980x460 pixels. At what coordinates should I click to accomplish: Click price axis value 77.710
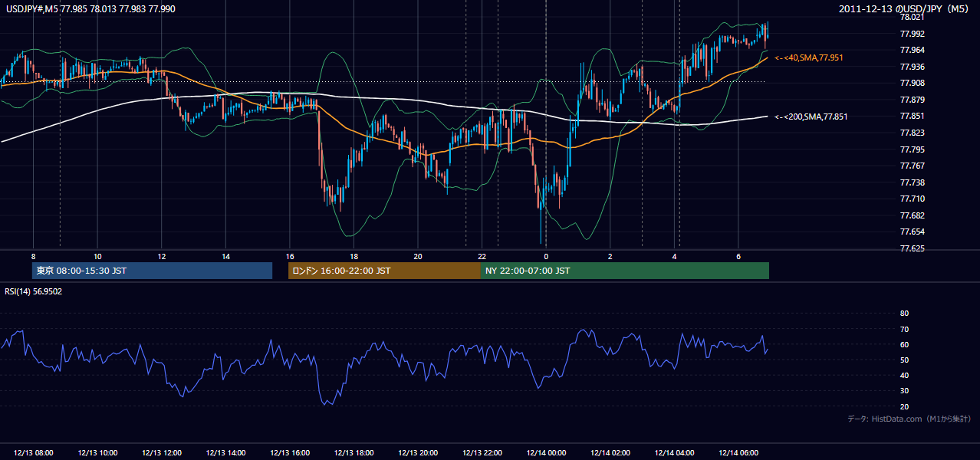tap(912, 199)
